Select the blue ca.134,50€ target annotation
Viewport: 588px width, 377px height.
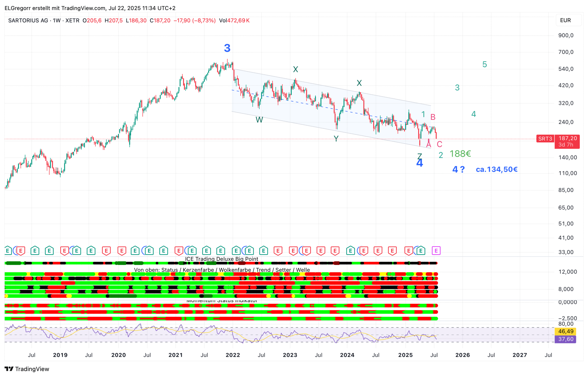497,169
